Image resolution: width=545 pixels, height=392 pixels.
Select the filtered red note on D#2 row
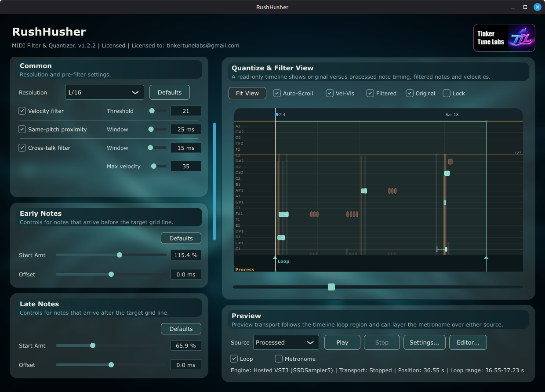pos(451,162)
